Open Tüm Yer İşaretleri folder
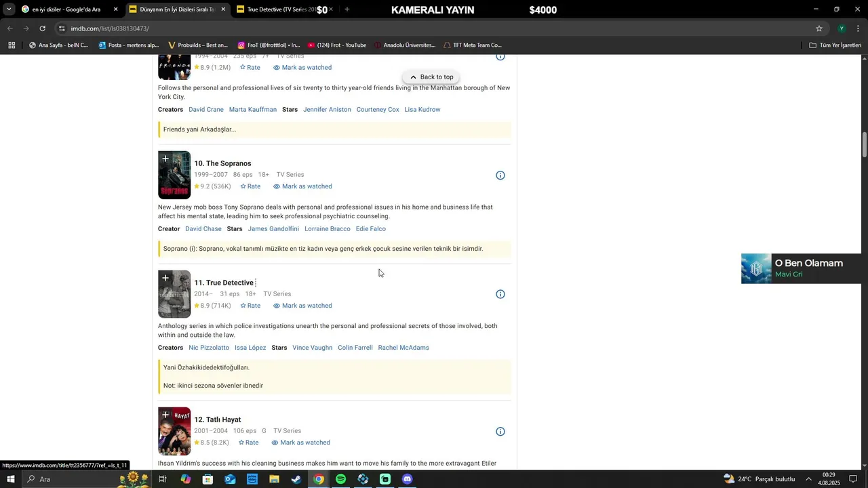 (x=835, y=45)
